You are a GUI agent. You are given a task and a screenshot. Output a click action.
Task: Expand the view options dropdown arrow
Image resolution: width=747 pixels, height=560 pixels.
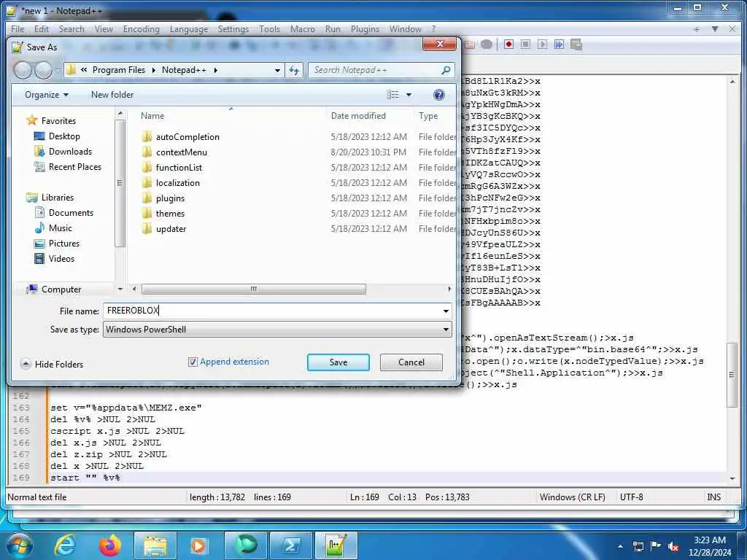(x=409, y=95)
